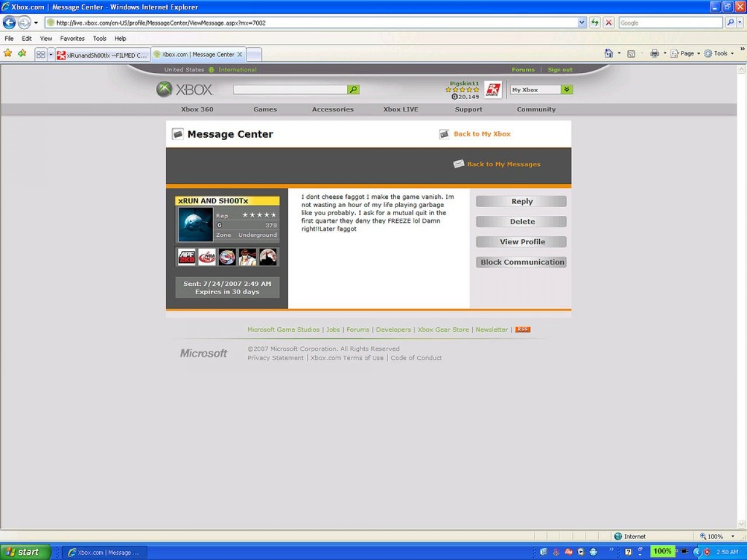The width and height of the screenshot is (747, 560).
Task: Click the Block Communication button
Action: (521, 262)
